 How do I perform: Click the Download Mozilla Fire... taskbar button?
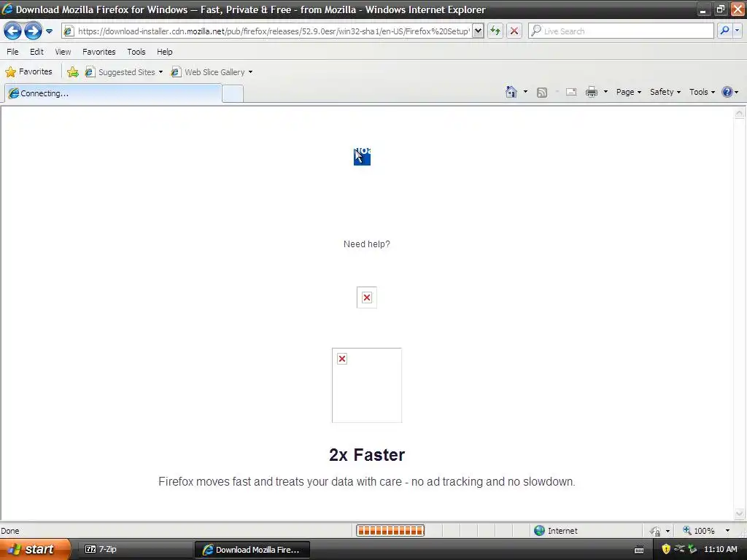[252, 550]
